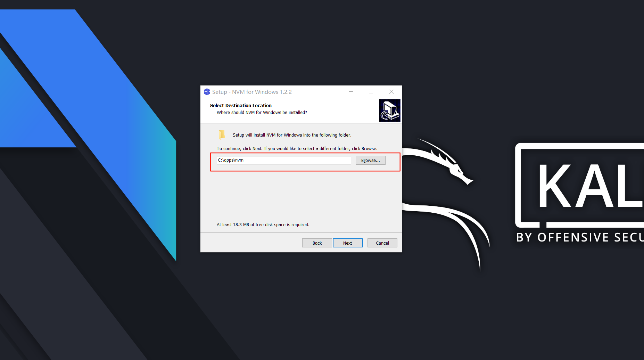
Task: Click the installer computer graphic in header
Action: (x=389, y=111)
